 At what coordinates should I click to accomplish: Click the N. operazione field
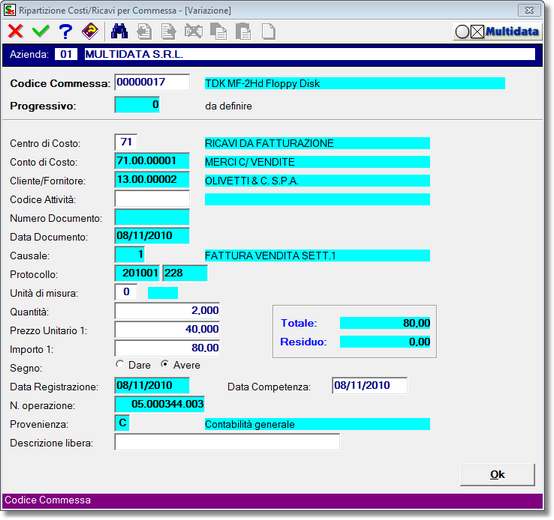click(160, 404)
